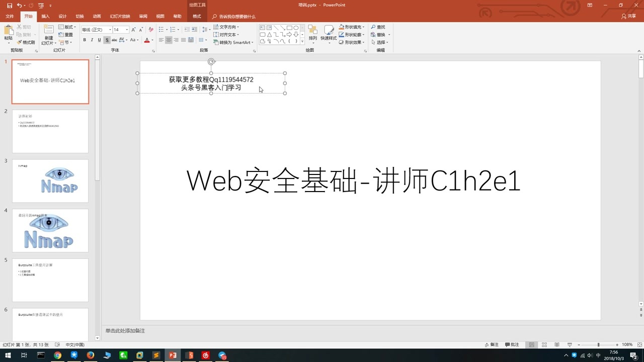
Task: Open the font name dropdown (等线 正文)
Action: (x=110, y=30)
